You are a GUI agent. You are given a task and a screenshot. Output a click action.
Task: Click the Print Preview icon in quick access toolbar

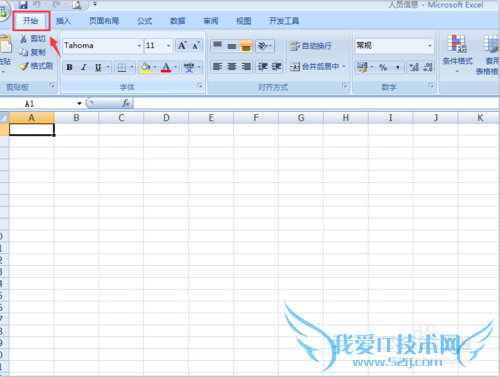[x=77, y=5]
